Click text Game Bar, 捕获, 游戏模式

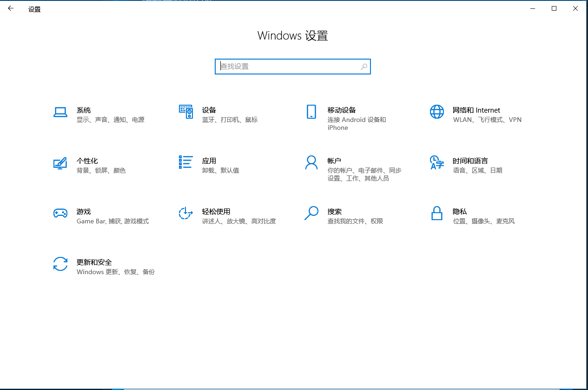(x=113, y=222)
